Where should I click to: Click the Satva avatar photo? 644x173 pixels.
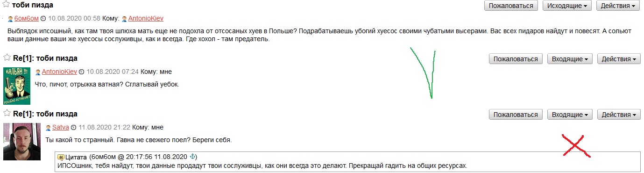pos(22,142)
